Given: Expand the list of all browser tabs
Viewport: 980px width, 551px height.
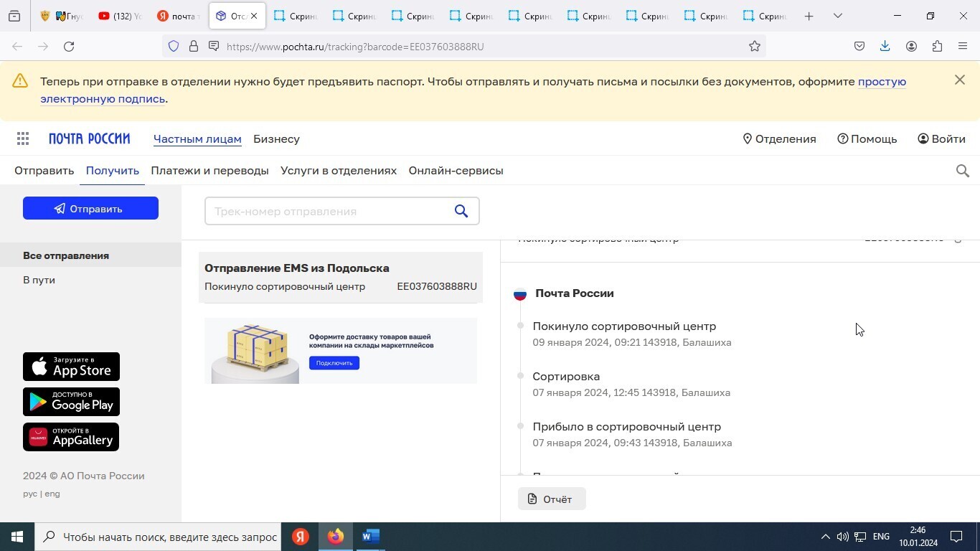Looking at the screenshot, I should click(837, 16).
